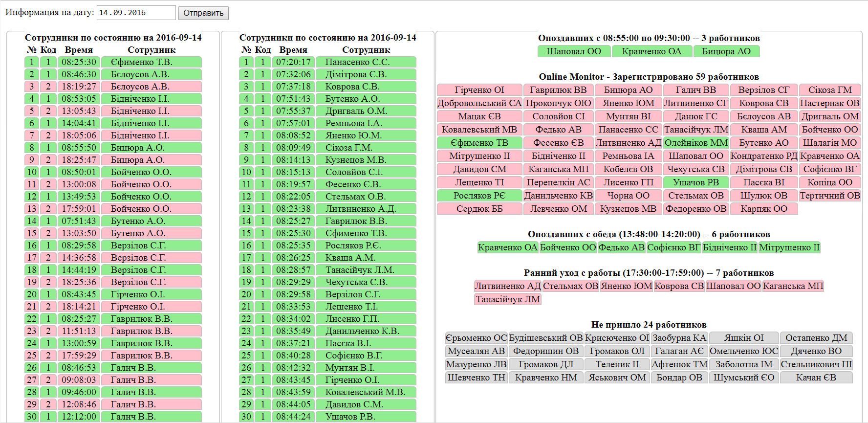Click Єрьоменко ОС in the absent workers list
The image size is (868, 423).
[476, 338]
